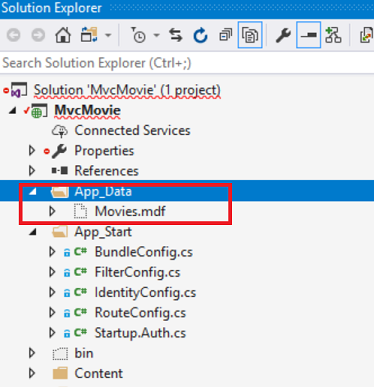Viewport: 374px width, 387px height.
Task: Click the Connected Services cloud icon
Action: pyautogui.click(x=60, y=131)
